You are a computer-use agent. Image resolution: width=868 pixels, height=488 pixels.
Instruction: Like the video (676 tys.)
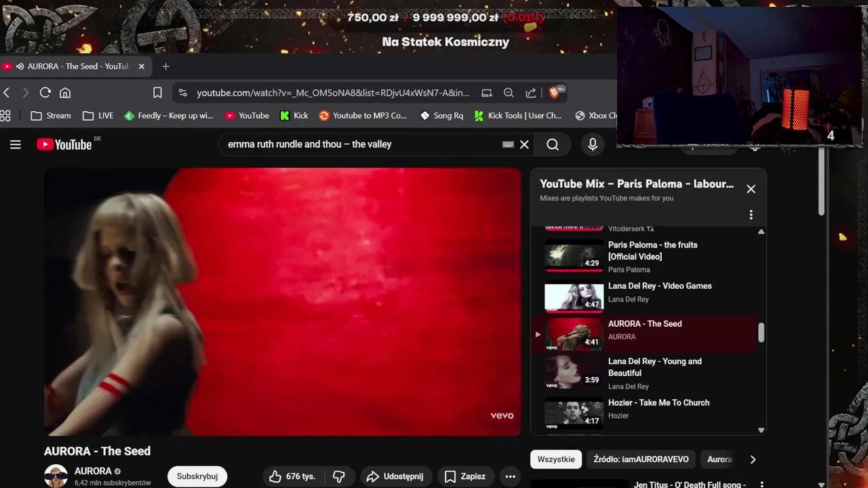pyautogui.click(x=294, y=476)
